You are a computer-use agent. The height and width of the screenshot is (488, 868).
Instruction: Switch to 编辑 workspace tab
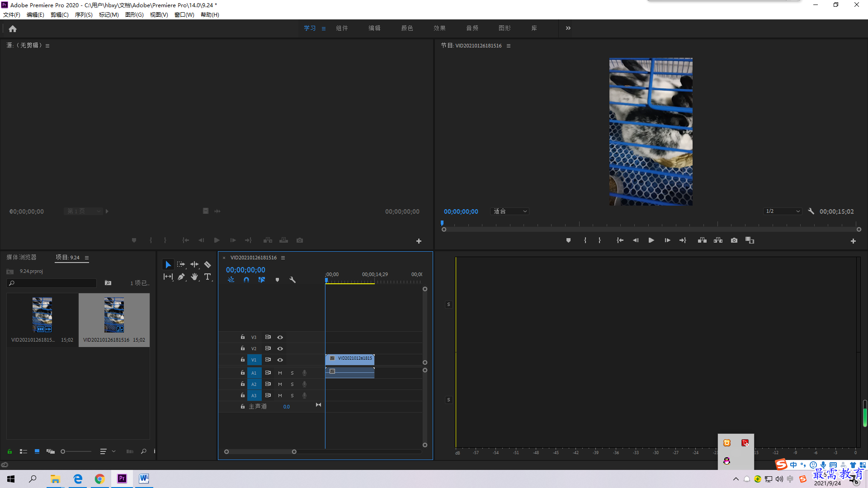coord(374,28)
